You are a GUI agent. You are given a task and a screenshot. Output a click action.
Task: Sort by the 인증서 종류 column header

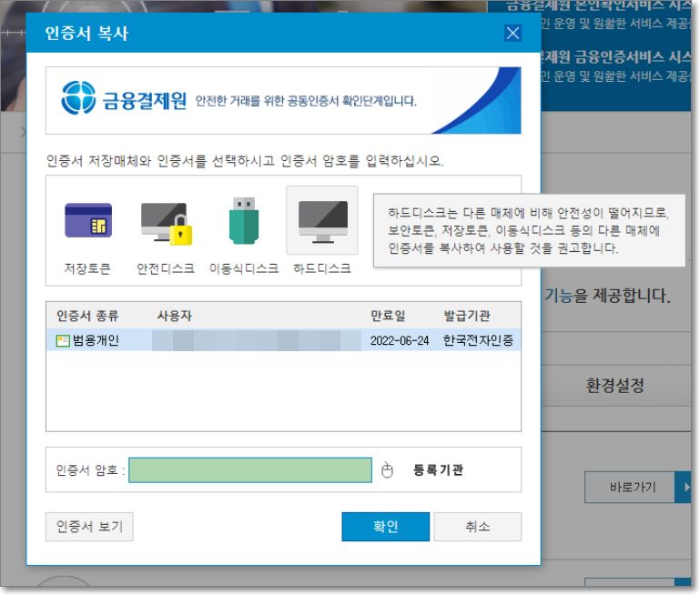click(x=87, y=316)
